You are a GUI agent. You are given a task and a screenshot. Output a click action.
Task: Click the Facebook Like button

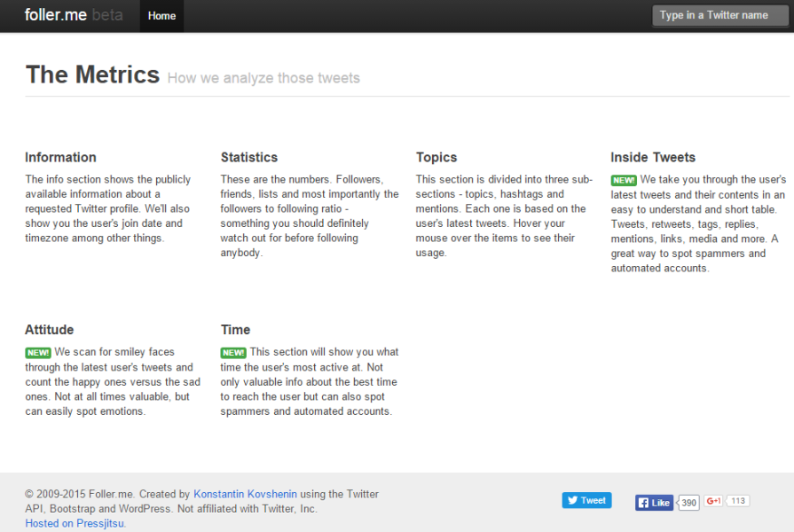coord(654,503)
